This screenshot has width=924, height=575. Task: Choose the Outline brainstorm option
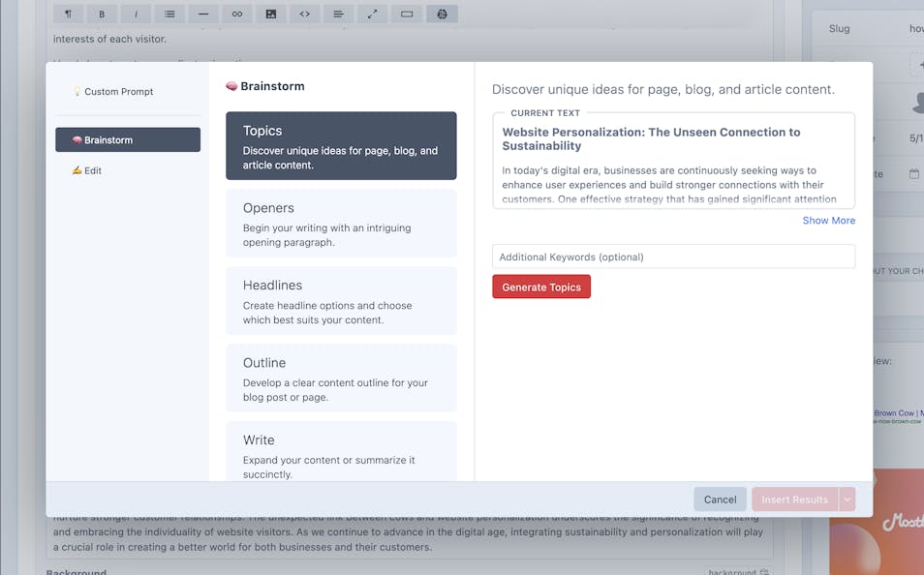341,378
